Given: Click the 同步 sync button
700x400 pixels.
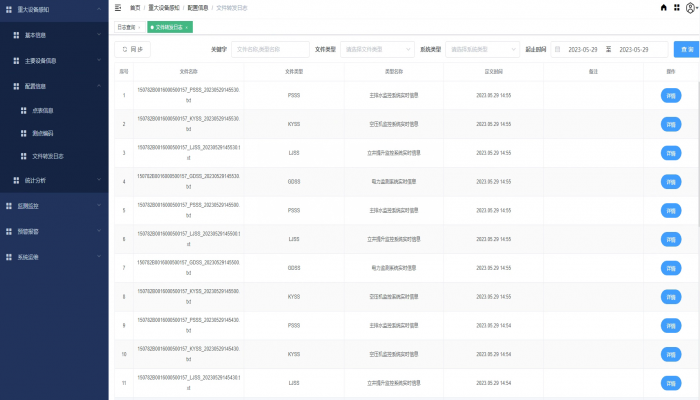Looking at the screenshot, I should [x=132, y=49].
